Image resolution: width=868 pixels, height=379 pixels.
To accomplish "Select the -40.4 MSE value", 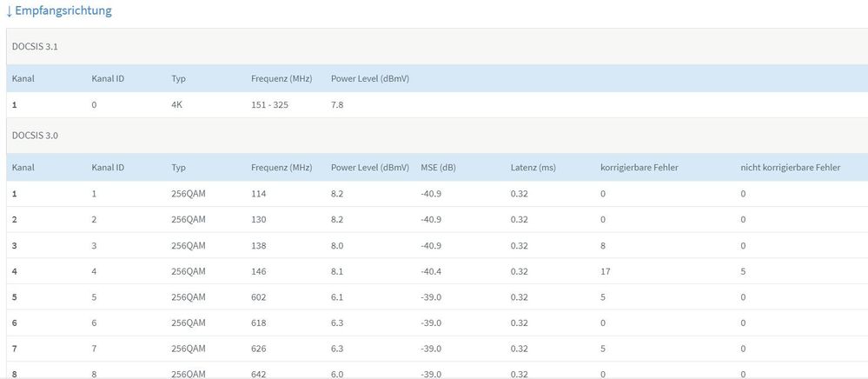I will (432, 272).
